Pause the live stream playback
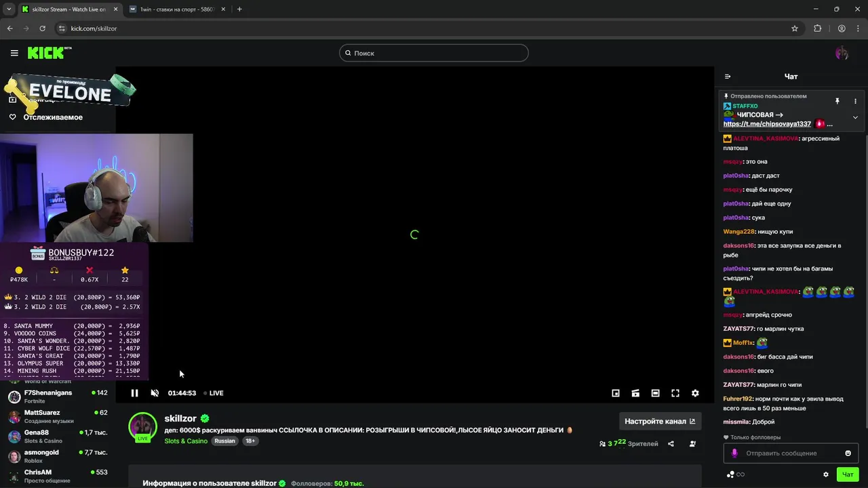This screenshot has height=488, width=868. pos(134,393)
